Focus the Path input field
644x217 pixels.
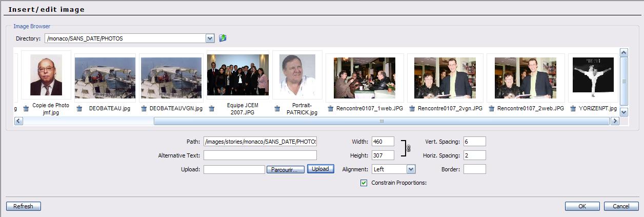tap(260, 141)
